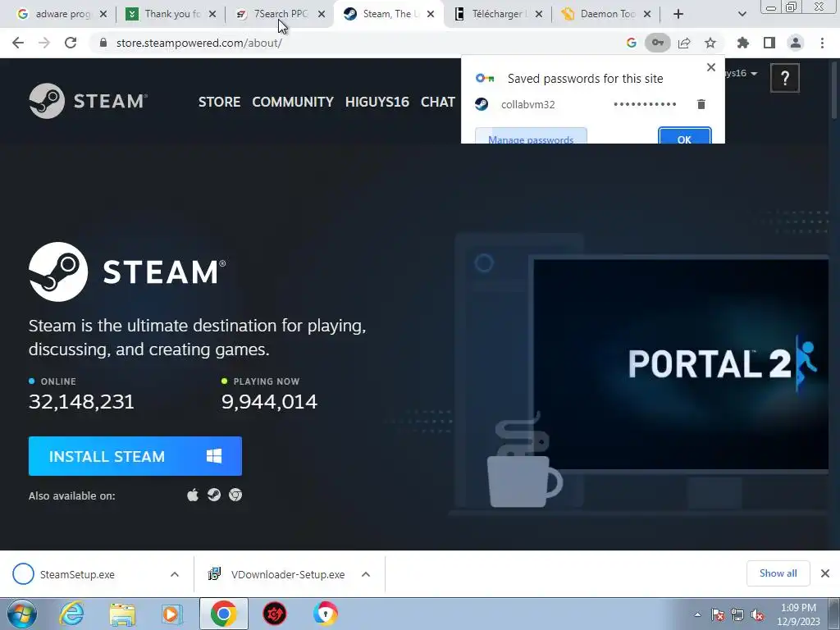Close the Steam tab
This screenshot has height=630, width=840.
click(431, 14)
